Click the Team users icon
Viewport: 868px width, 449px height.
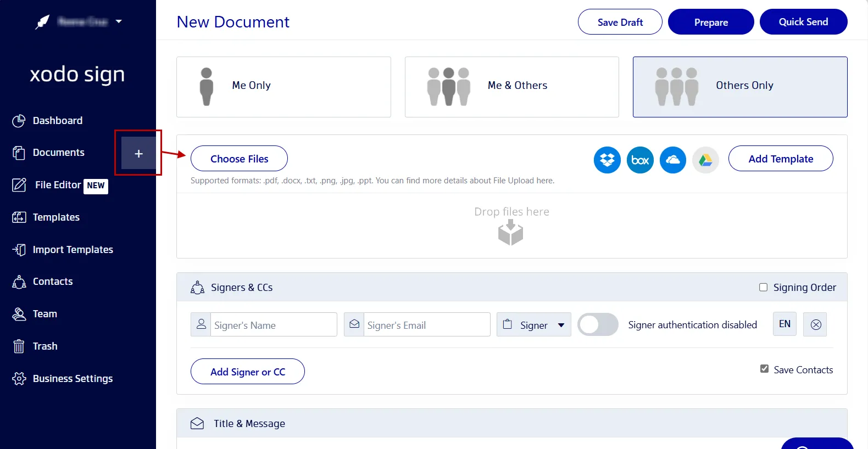pos(19,314)
